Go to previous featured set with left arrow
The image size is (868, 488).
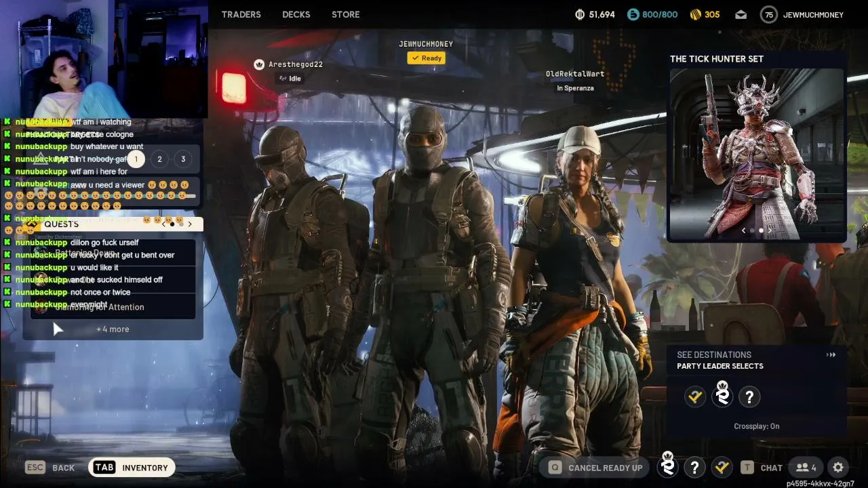click(743, 231)
